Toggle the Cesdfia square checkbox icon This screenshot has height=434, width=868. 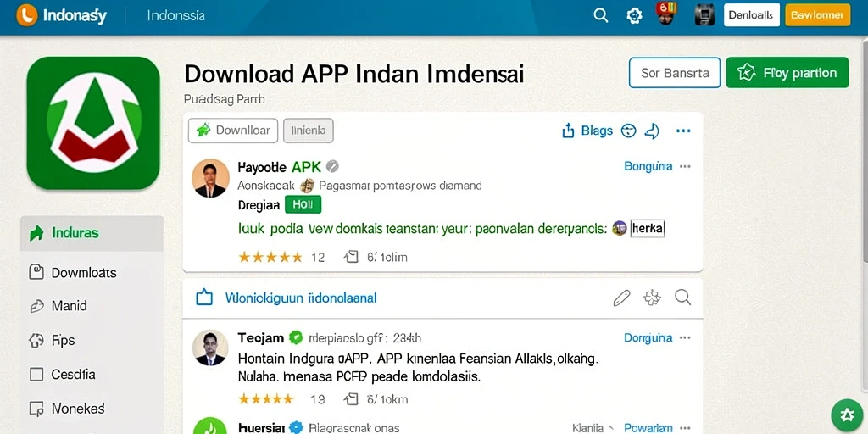point(36,374)
